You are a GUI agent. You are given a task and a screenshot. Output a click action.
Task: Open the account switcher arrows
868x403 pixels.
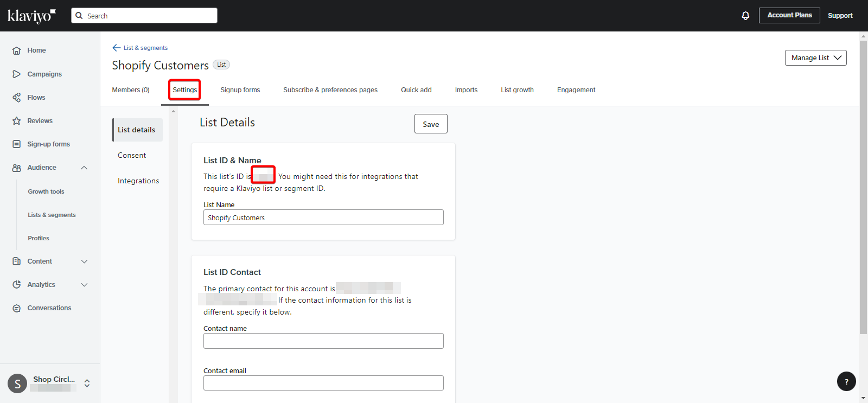coord(87,383)
